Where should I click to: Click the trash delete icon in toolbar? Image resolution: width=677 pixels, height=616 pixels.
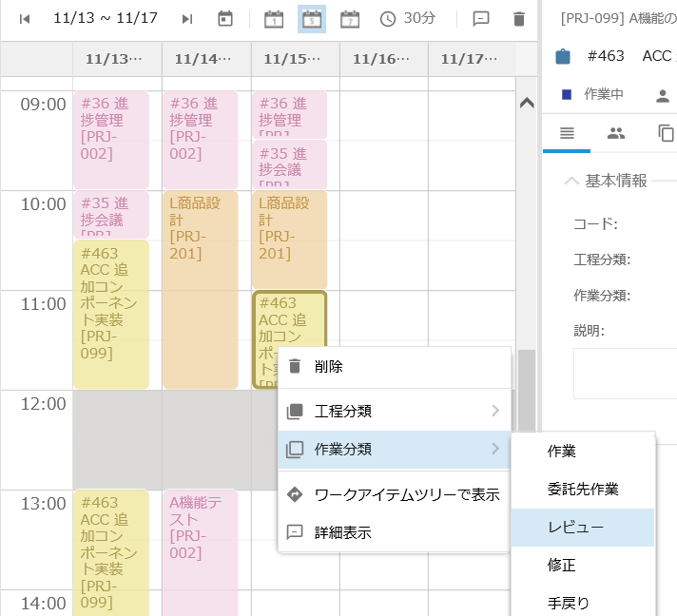pyautogui.click(x=518, y=19)
